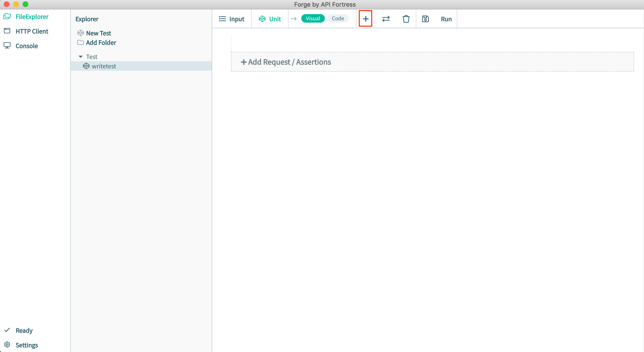Click New Test in Explorer
Image resolution: width=644 pixels, height=352 pixels.
(98, 33)
